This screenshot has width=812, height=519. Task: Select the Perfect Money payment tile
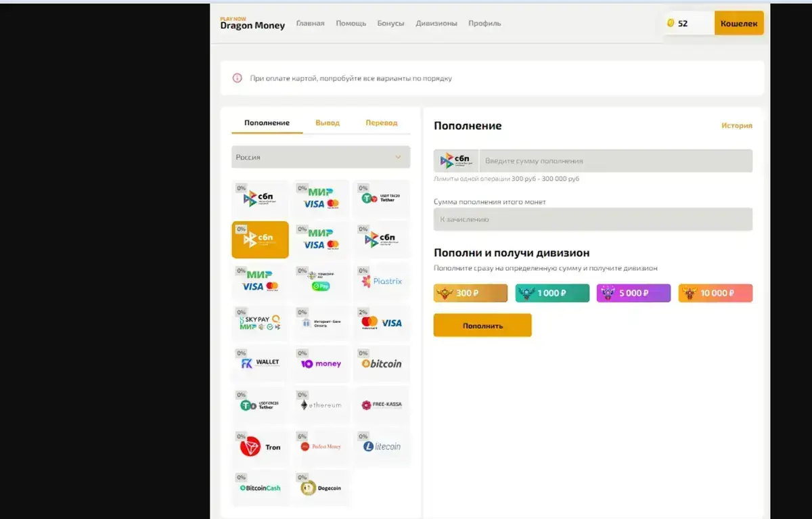tap(322, 447)
